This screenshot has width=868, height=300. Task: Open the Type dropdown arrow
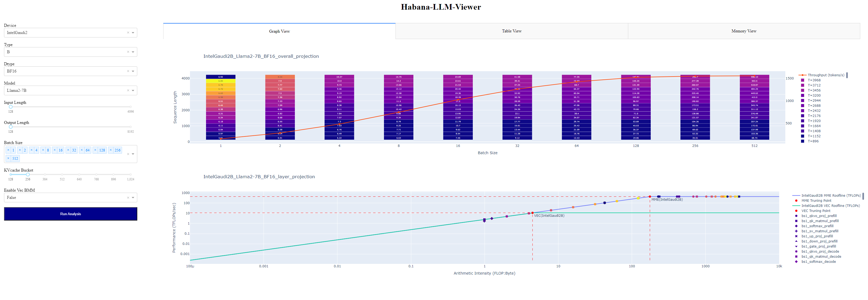click(133, 52)
